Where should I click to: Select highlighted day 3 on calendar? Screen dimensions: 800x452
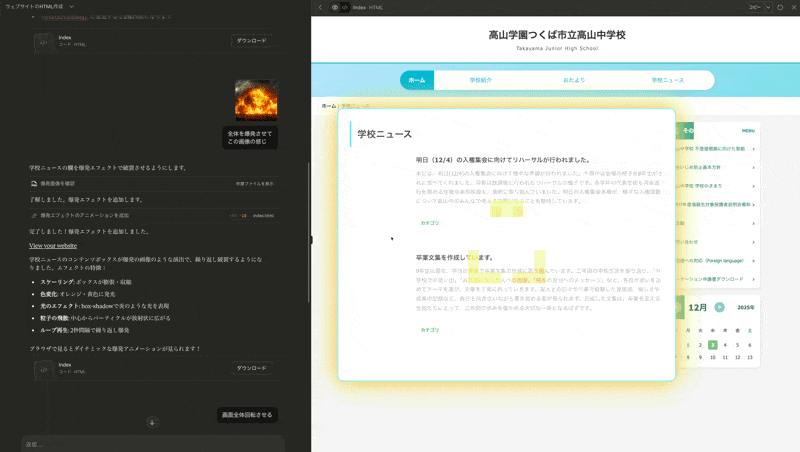click(x=713, y=345)
